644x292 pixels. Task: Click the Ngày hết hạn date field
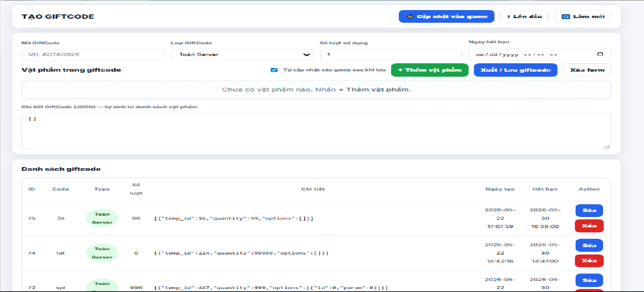click(540, 54)
